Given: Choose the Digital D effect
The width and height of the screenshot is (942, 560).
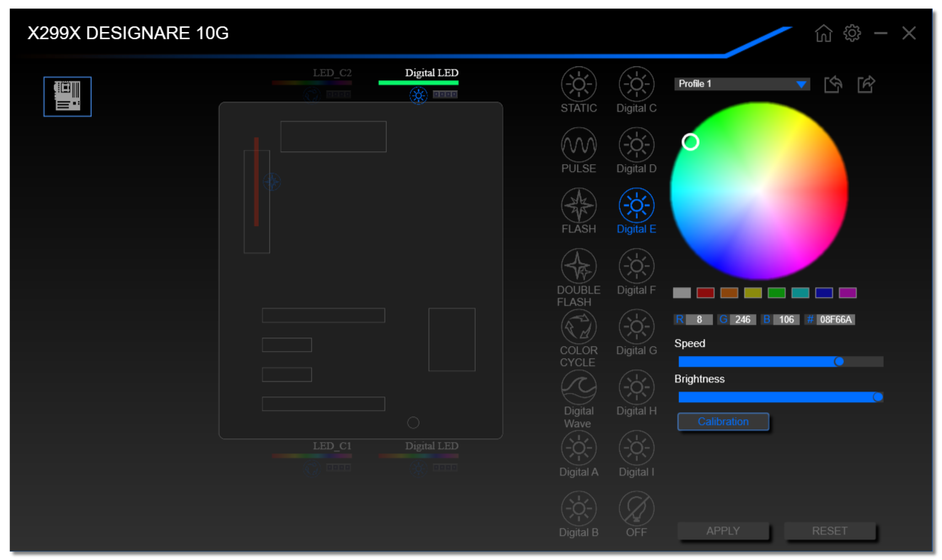Looking at the screenshot, I should tap(636, 151).
